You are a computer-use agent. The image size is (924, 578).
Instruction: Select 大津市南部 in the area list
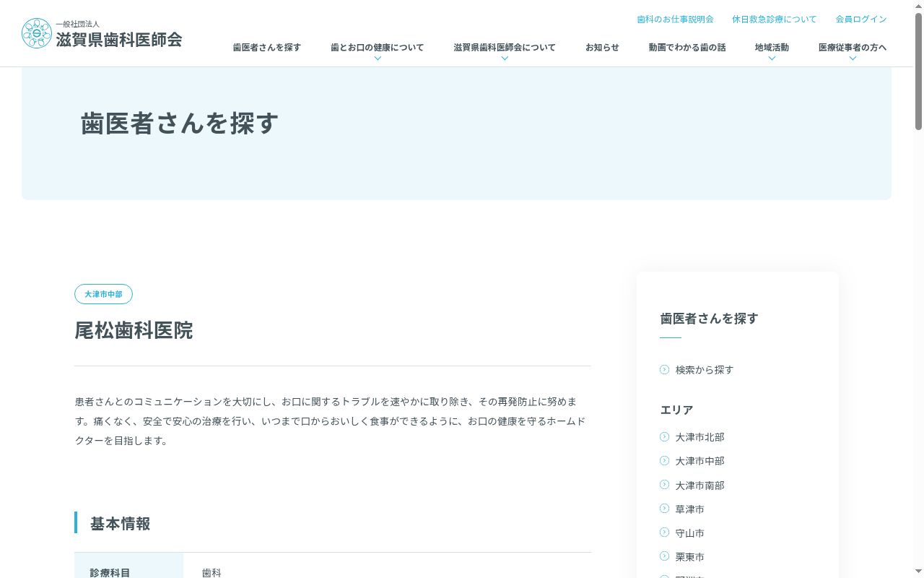click(x=700, y=486)
